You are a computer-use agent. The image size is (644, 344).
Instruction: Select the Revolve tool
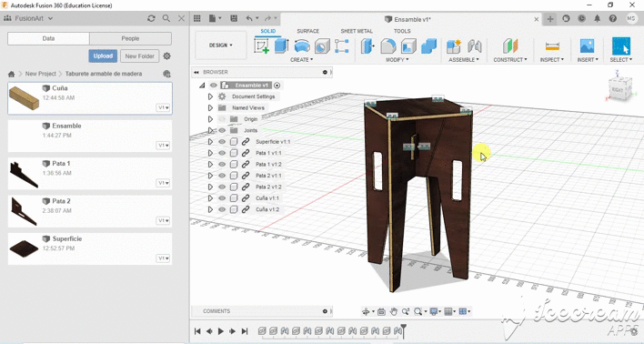point(302,46)
